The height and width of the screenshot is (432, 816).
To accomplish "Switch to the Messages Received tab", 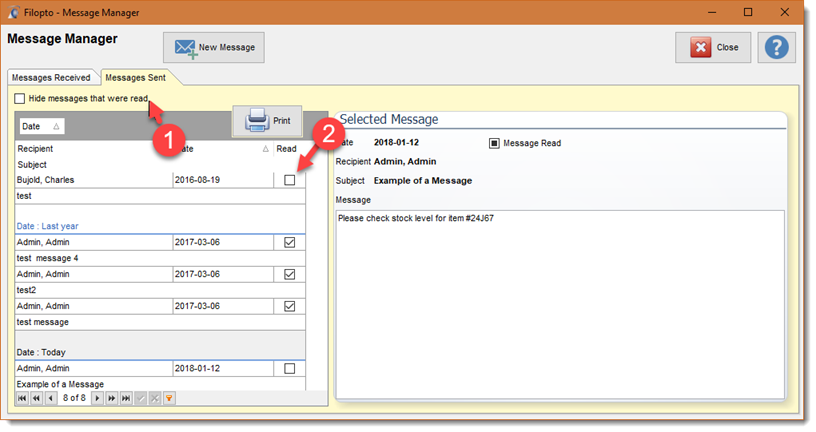I will point(52,77).
